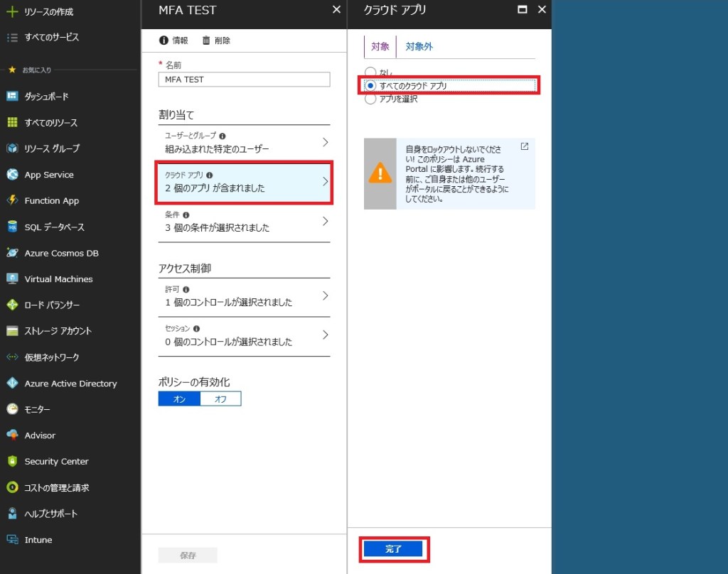
Task: Open the Azure Cosmos DB icon
Action: point(12,253)
